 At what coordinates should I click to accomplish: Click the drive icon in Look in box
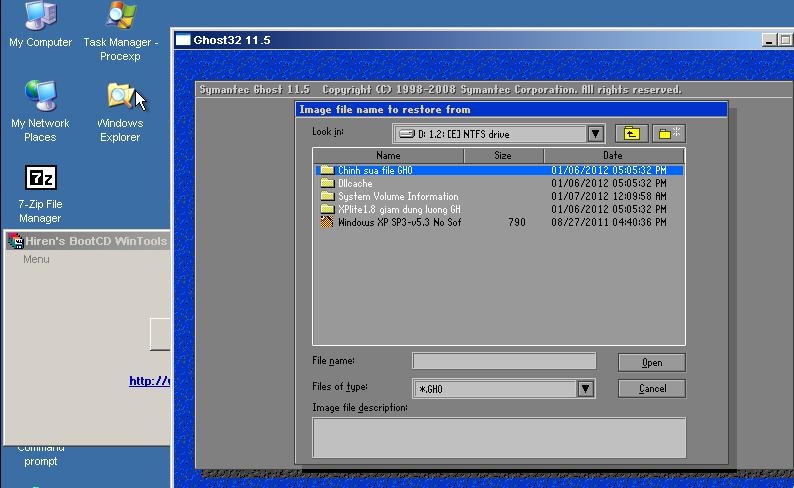pyautogui.click(x=407, y=134)
